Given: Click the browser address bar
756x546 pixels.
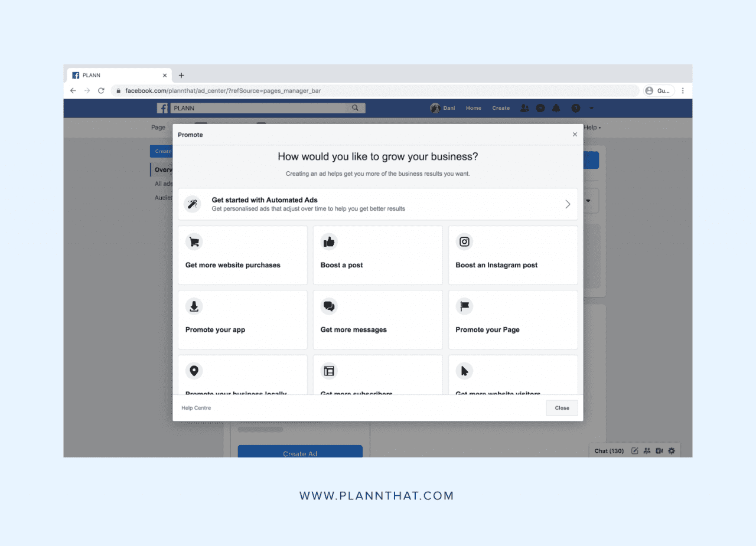Looking at the screenshot, I should pyautogui.click(x=375, y=91).
